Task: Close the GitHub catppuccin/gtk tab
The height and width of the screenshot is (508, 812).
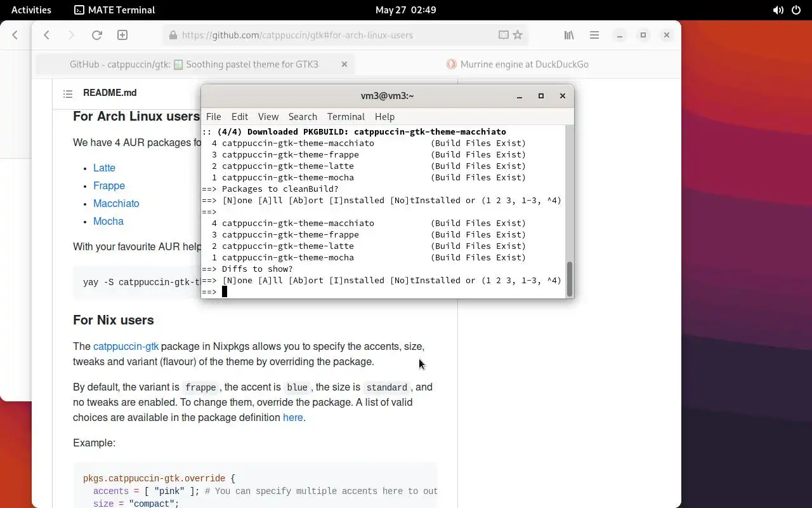Action: 344,64
